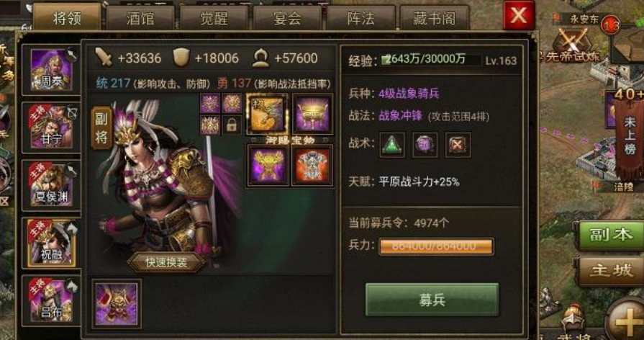The image size is (644, 340).
Task: Click the golden helmet item below portrait
Action: click(x=117, y=304)
